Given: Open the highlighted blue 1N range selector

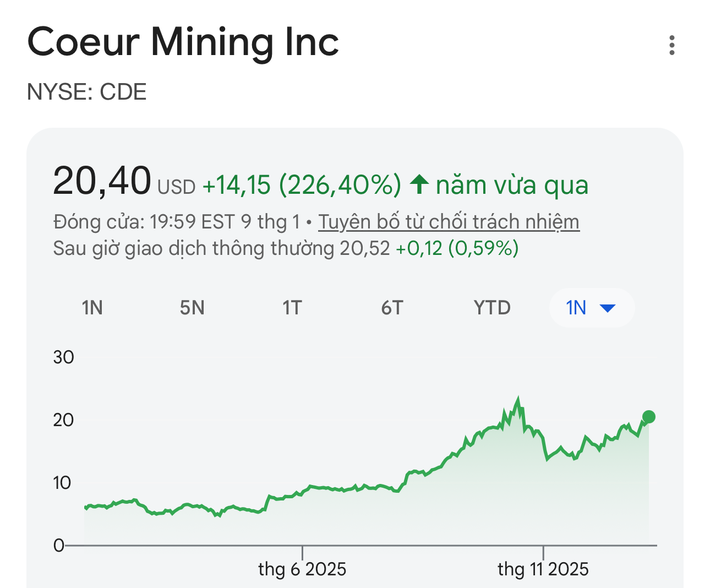Looking at the screenshot, I should [x=577, y=308].
